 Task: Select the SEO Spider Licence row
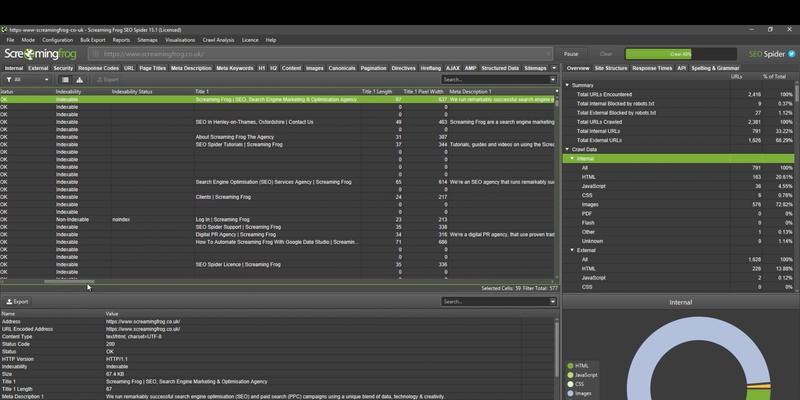[278, 264]
